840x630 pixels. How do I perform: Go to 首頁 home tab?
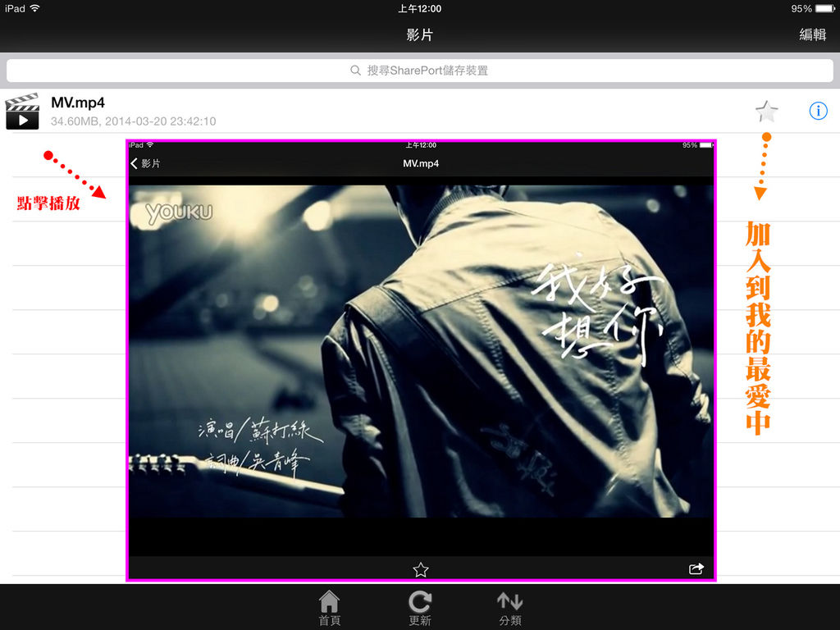[330, 608]
